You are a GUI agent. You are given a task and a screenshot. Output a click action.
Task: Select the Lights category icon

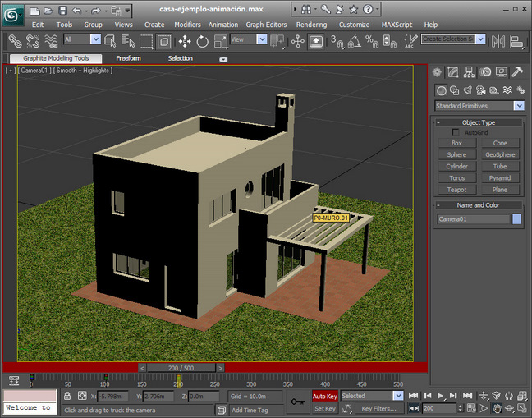coord(467,90)
